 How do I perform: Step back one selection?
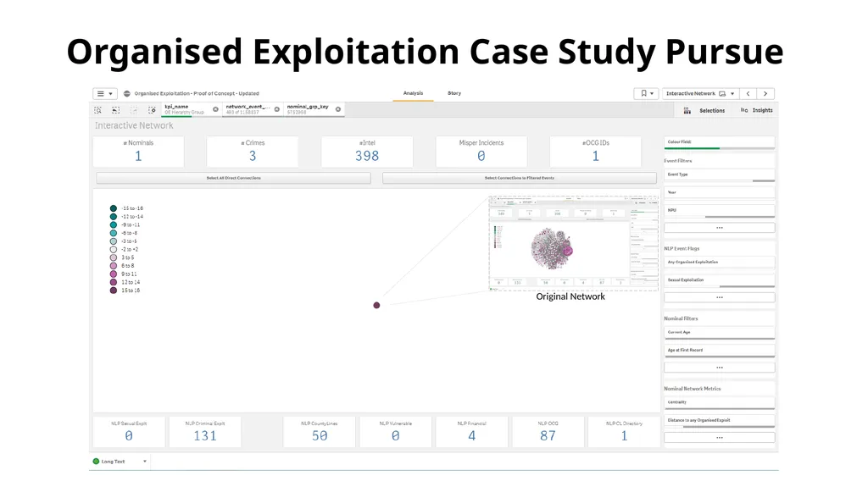point(115,110)
